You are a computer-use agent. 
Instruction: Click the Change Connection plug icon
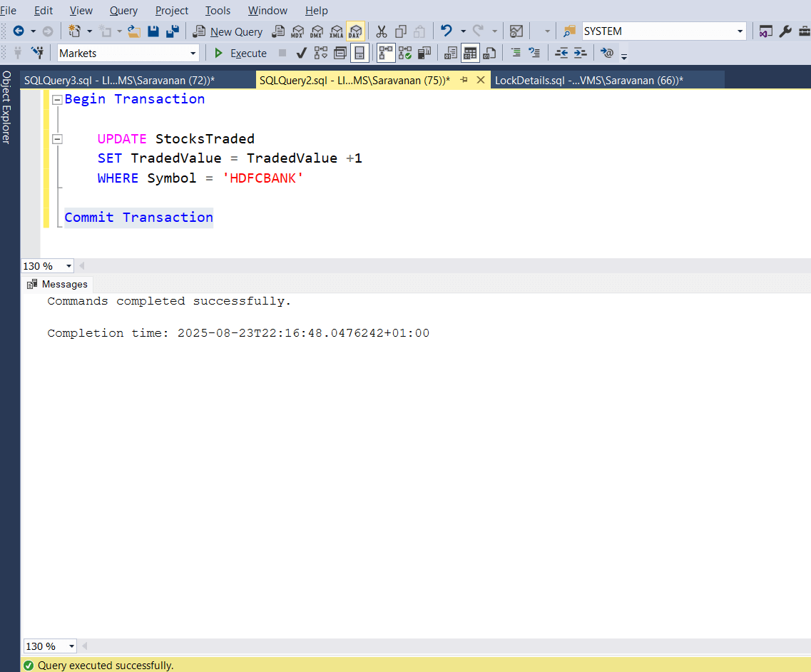[37, 53]
